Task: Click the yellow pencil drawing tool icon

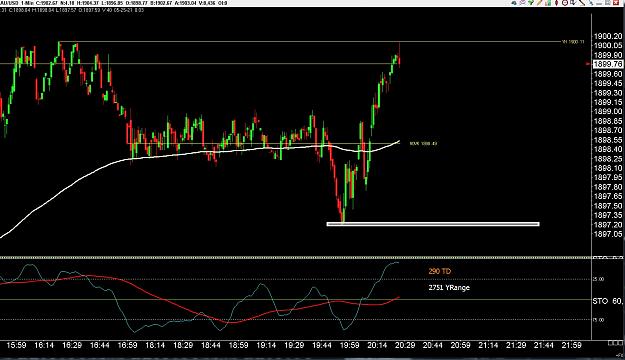Action: tap(539, 3)
